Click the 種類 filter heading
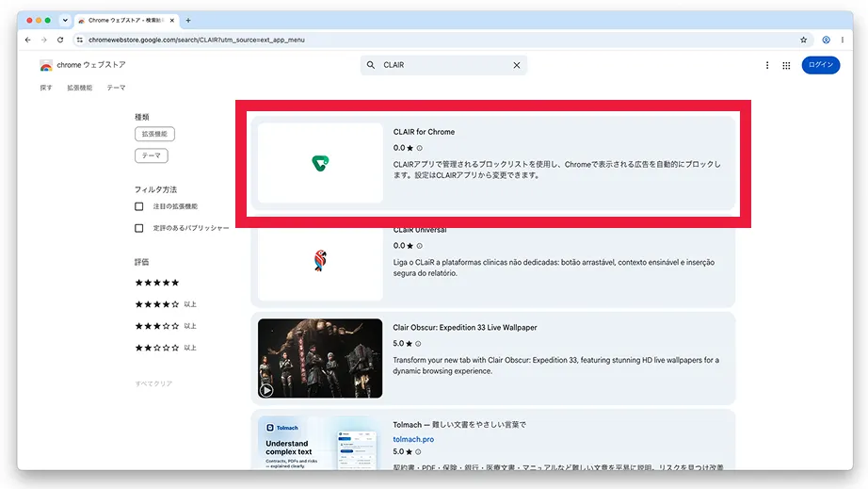 [x=142, y=117]
